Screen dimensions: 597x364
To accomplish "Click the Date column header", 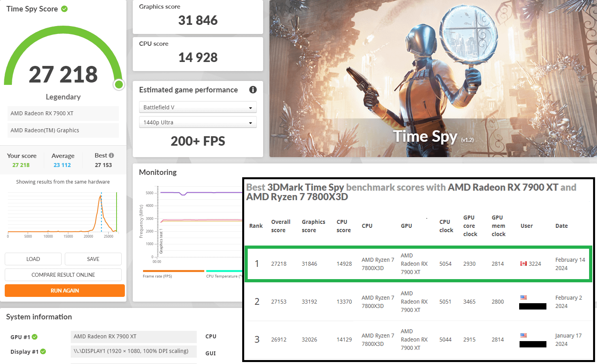I will 561,226.
